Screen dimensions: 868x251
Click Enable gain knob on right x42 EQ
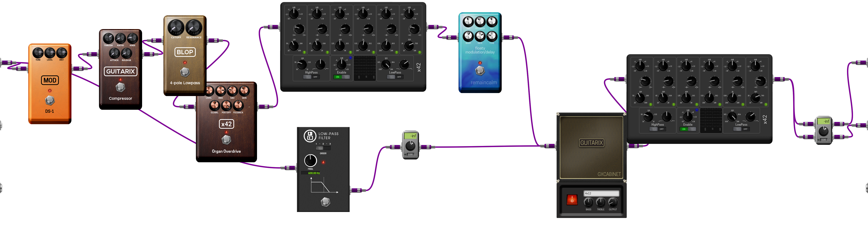tap(688, 116)
